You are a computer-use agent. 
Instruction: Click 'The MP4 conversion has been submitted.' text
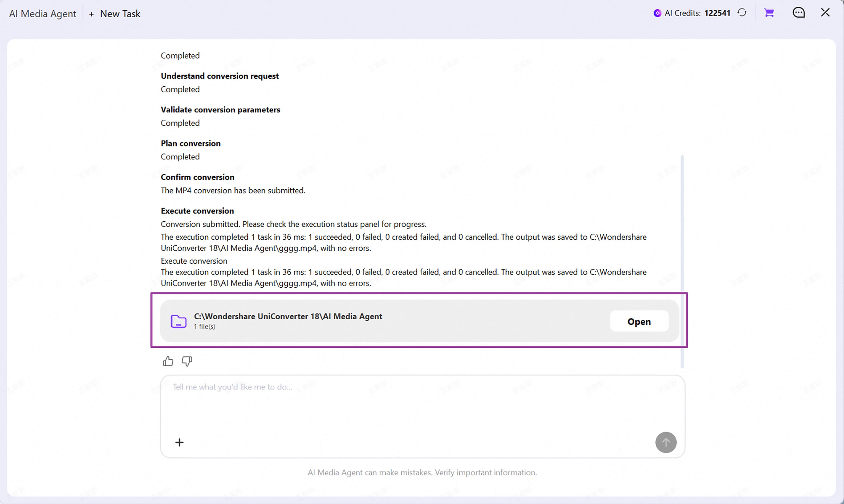(233, 190)
